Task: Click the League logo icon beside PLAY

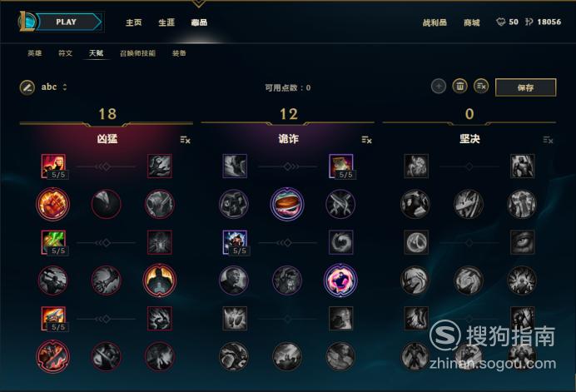Action: click(x=27, y=22)
